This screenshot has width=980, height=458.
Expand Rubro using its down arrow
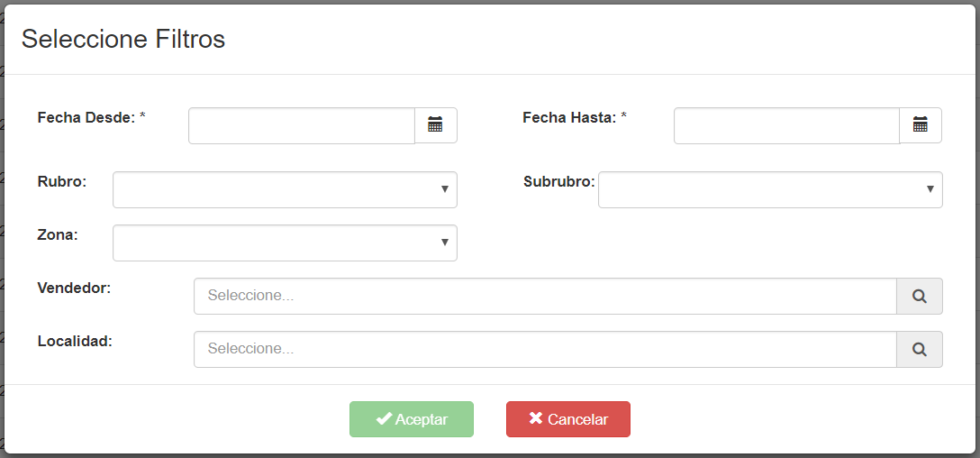pos(444,189)
